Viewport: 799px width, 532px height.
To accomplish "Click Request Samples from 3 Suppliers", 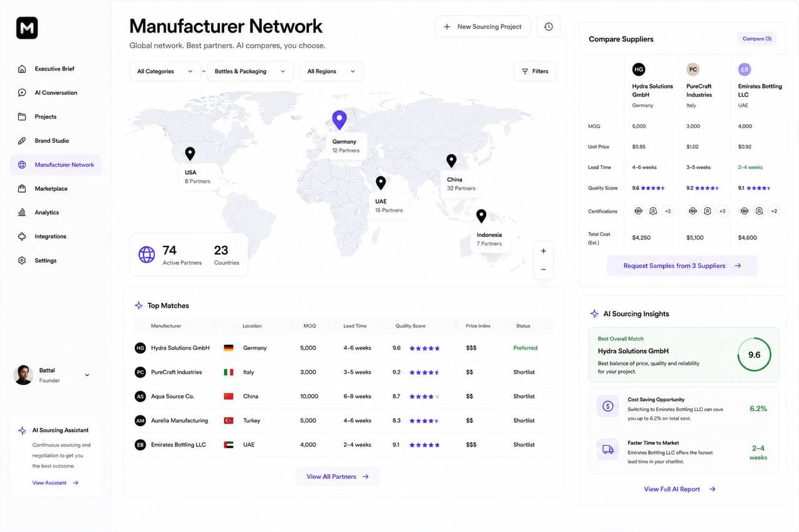I will click(682, 266).
